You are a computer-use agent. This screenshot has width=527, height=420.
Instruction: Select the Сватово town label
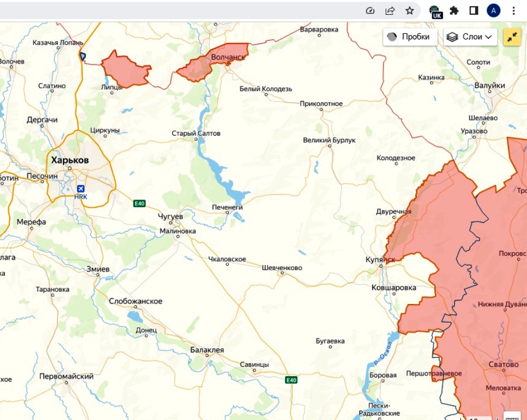(503, 364)
